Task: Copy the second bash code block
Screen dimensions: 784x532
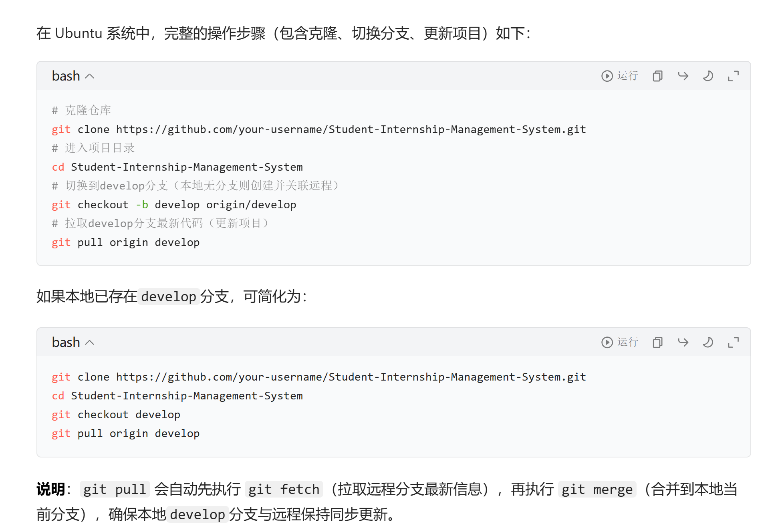Action: (x=657, y=342)
